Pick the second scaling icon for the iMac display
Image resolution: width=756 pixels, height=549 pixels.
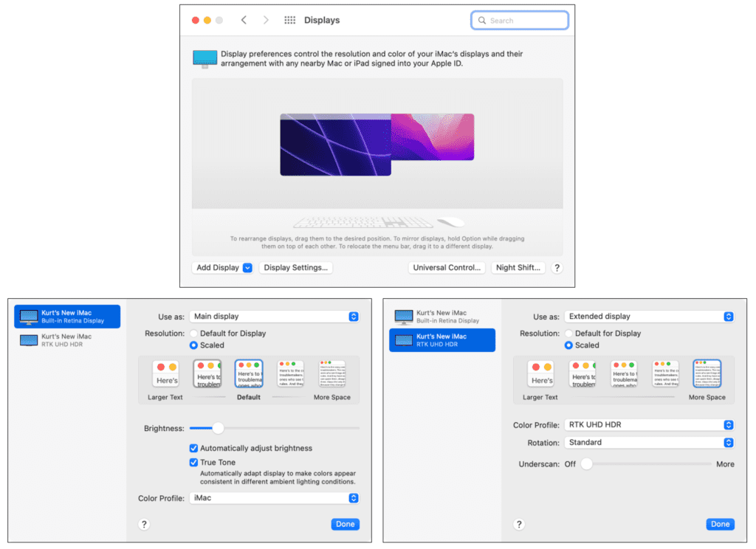click(207, 373)
